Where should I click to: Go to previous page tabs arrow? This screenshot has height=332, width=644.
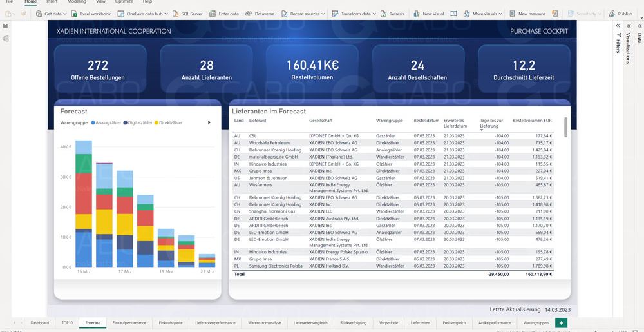coord(15,323)
